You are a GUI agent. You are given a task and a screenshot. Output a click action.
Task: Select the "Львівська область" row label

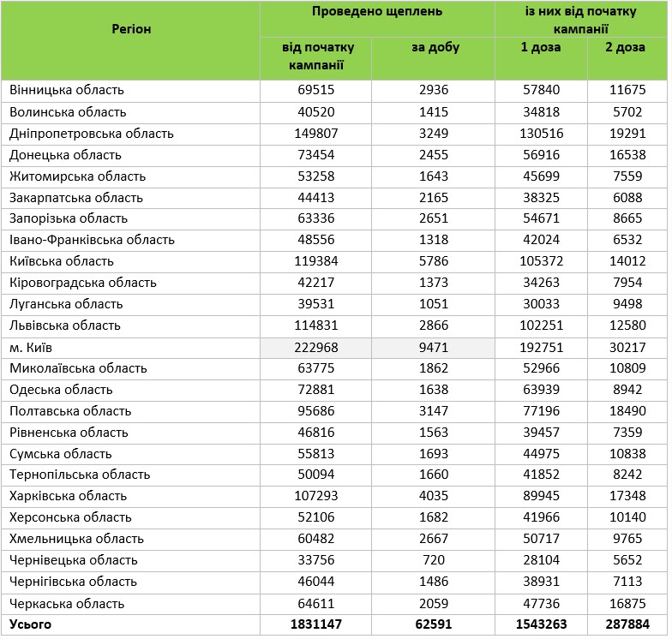[x=65, y=325]
